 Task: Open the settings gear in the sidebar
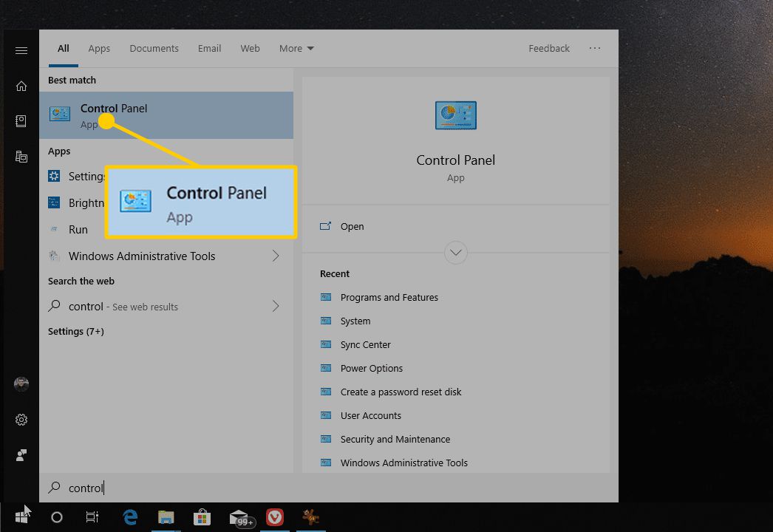click(21, 420)
